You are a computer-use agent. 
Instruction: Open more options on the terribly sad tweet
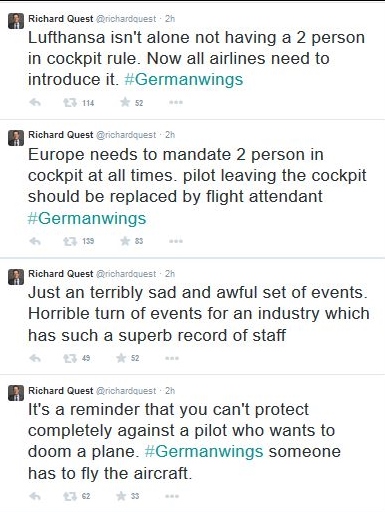click(x=172, y=358)
